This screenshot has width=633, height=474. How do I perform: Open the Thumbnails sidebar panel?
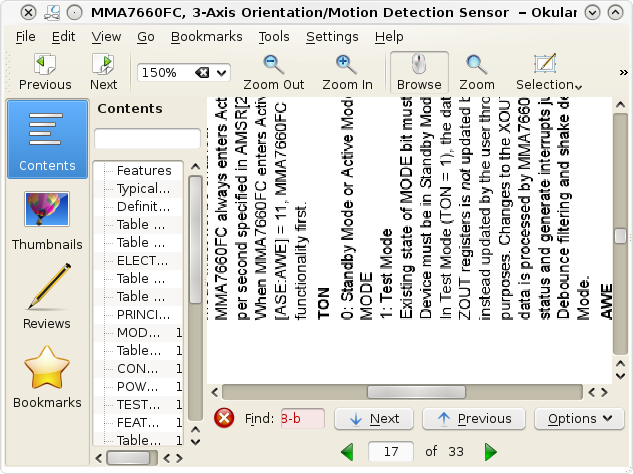click(47, 221)
